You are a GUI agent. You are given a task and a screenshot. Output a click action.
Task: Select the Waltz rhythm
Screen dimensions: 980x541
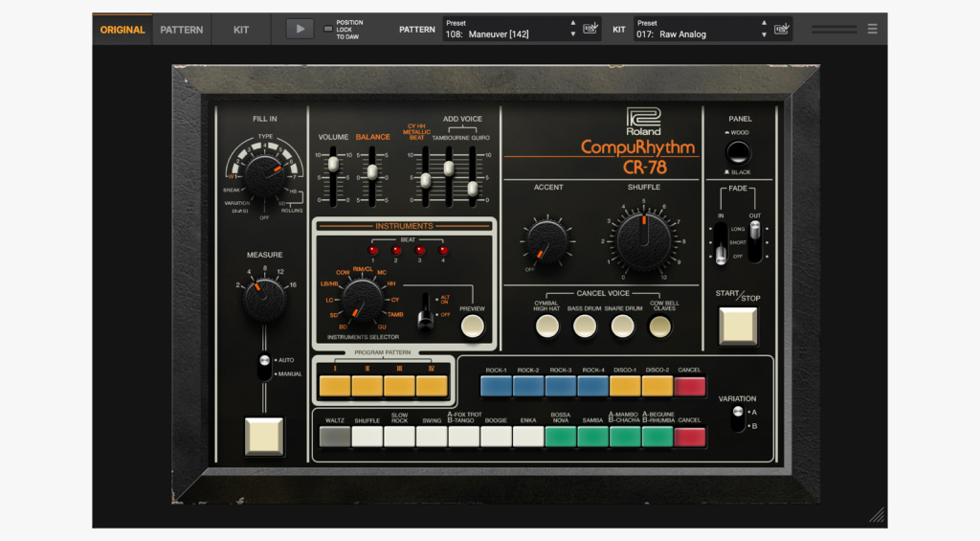335,436
